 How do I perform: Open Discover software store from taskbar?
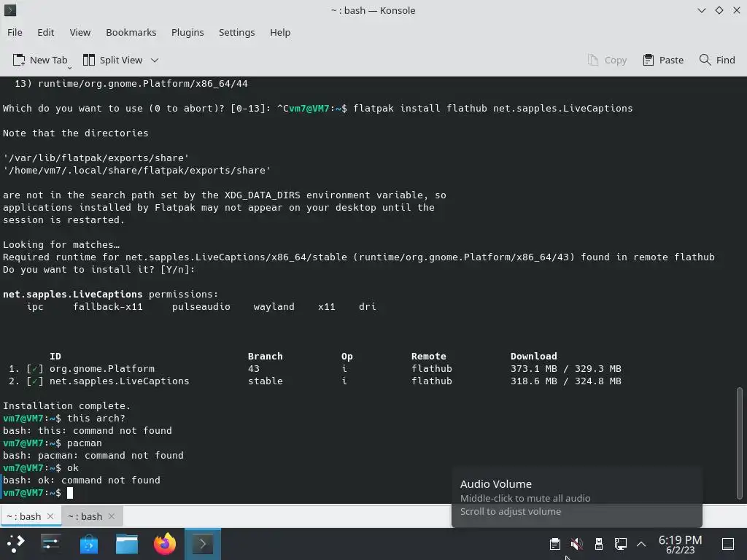pyautogui.click(x=88, y=543)
